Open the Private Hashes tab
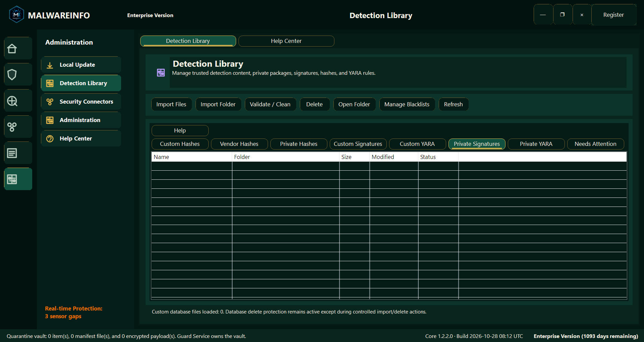 click(299, 144)
